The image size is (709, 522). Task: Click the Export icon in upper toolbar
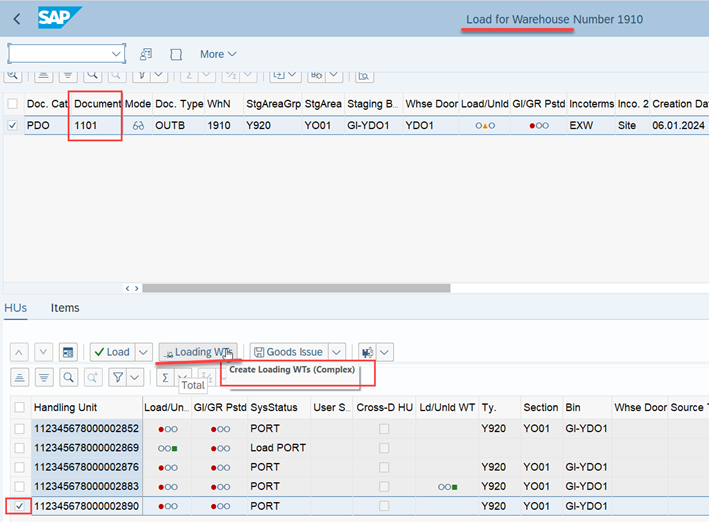[x=279, y=75]
